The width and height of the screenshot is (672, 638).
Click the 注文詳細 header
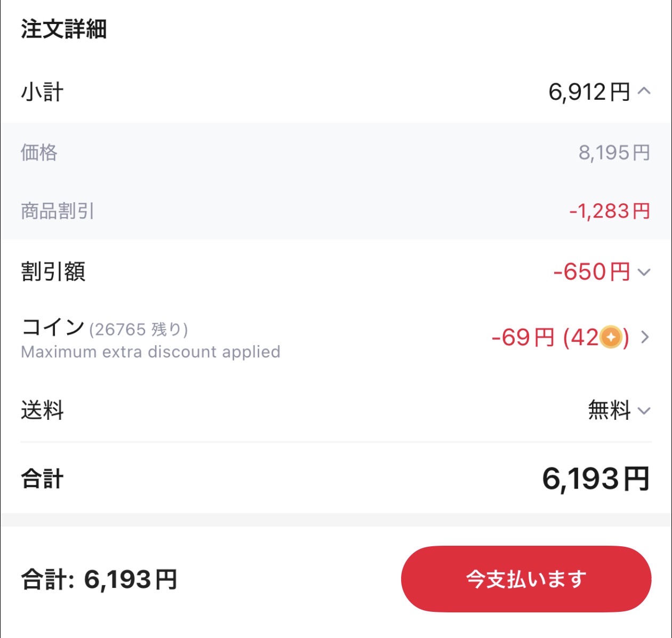[x=64, y=30]
